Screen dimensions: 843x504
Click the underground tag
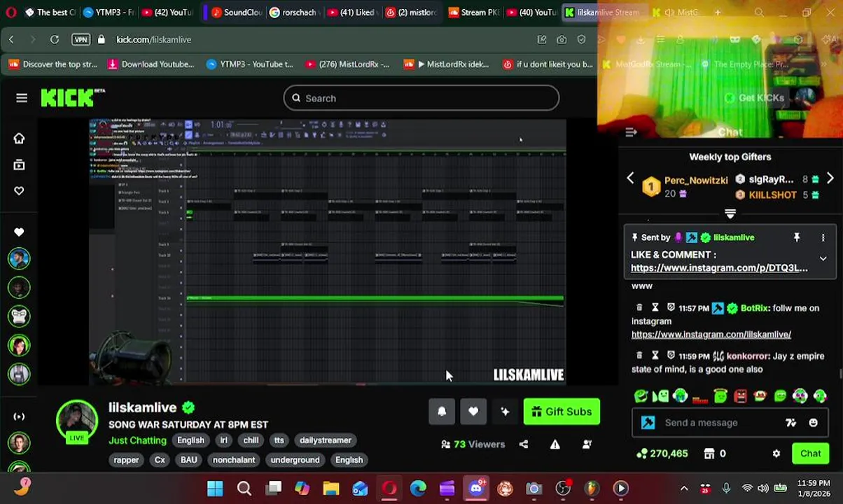tap(295, 460)
